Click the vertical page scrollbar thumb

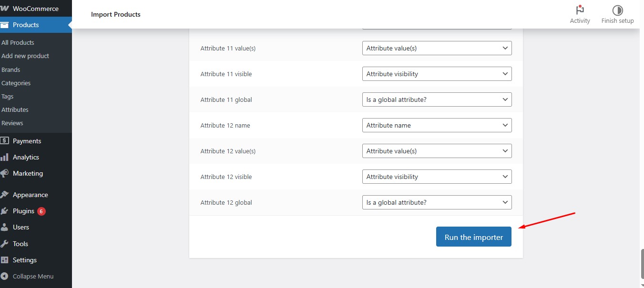(642, 264)
